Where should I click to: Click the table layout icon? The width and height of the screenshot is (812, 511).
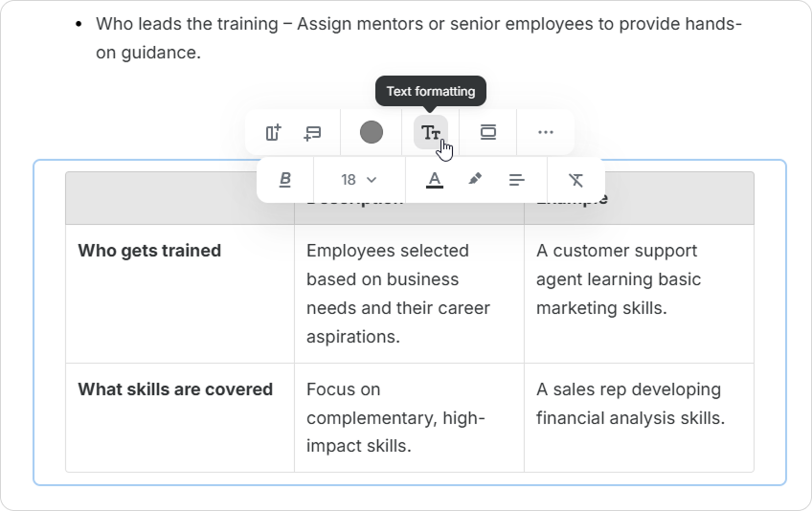pyautogui.click(x=488, y=132)
